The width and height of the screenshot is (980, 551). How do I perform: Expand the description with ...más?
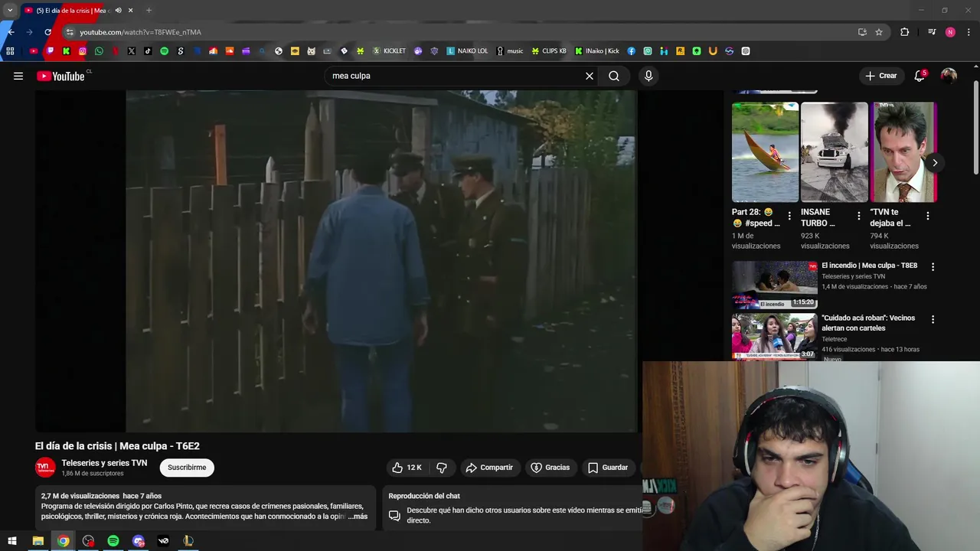[358, 517]
